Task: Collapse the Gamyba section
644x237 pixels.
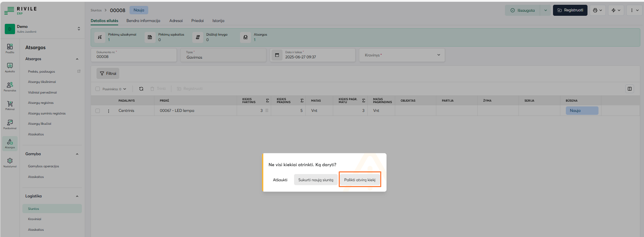Action: click(77, 154)
